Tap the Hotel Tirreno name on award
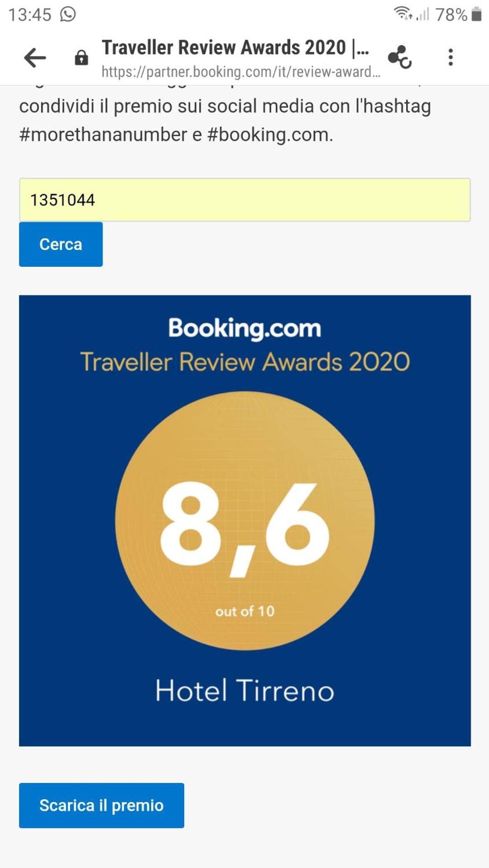The width and height of the screenshot is (489, 868). click(244, 691)
